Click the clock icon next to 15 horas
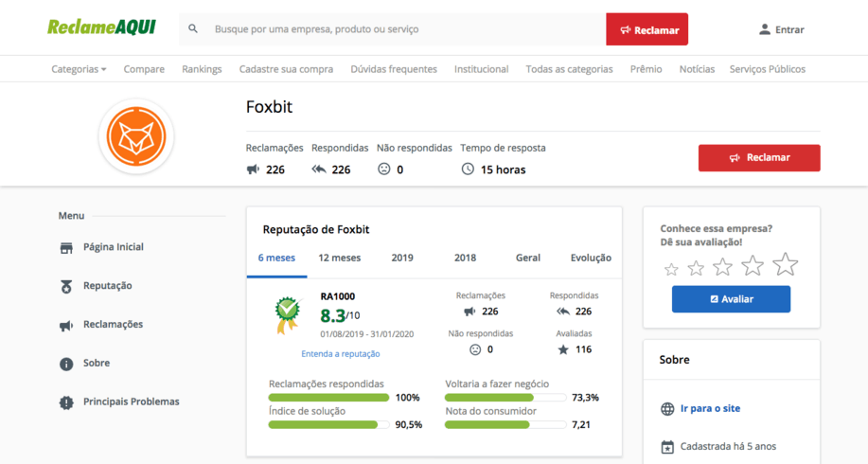Viewport: 868px width, 464px height. pos(468,169)
